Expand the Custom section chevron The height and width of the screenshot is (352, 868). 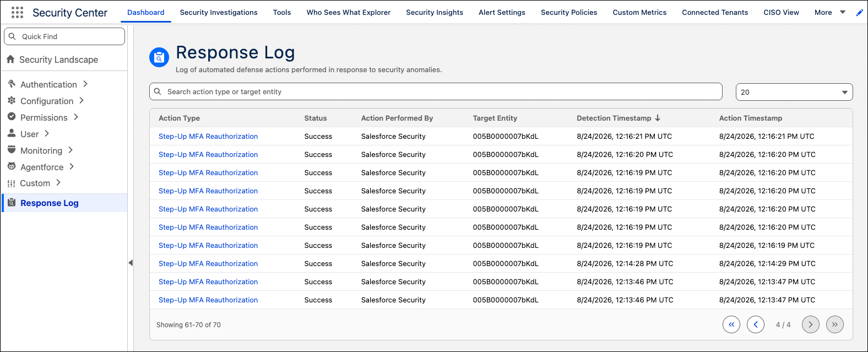58,183
